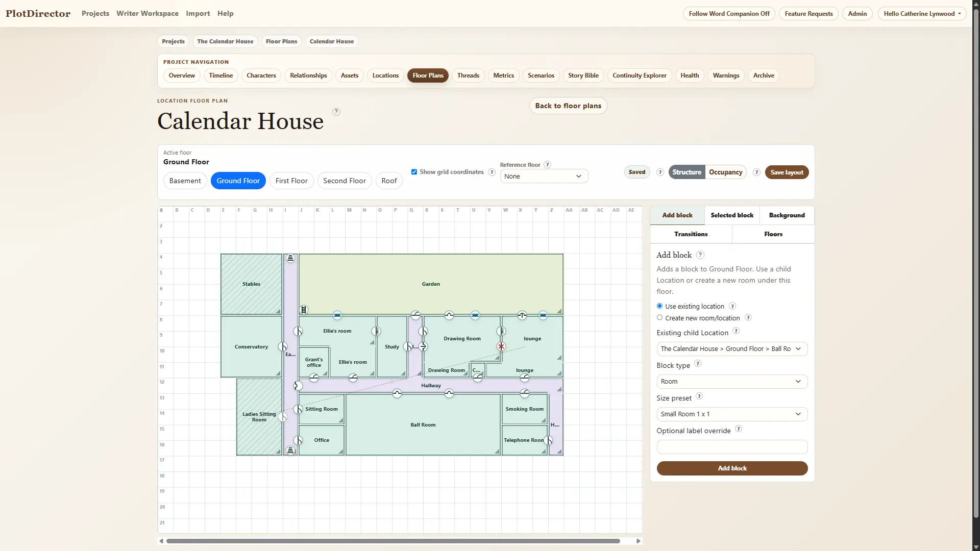Click the Feature Requests button
This screenshot has width=980, height=551.
[x=808, y=14]
